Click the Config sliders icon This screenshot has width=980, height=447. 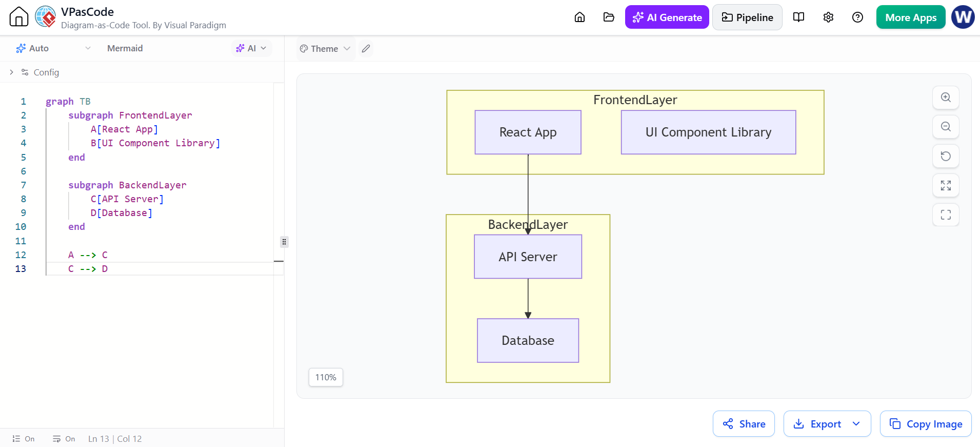click(x=25, y=72)
